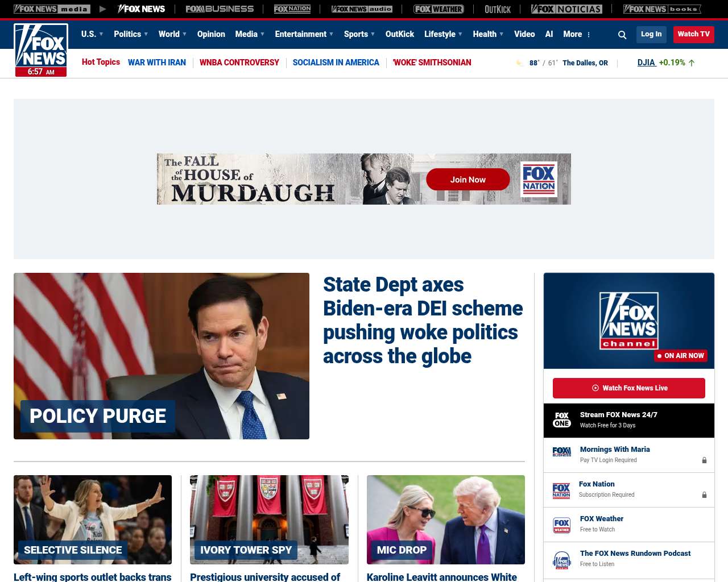Open Fox Business from the network bar

[220, 9]
